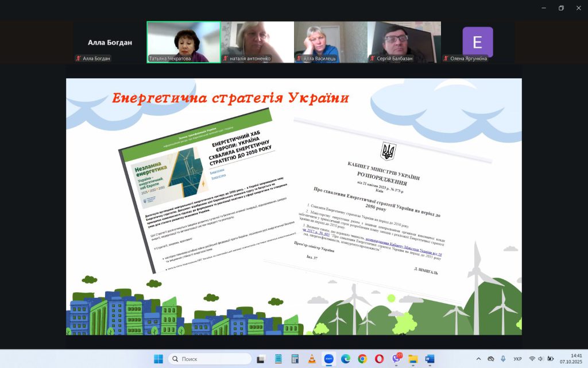The width and height of the screenshot is (588, 368).
Task: Open File Explorer from the taskbar
Action: [x=413, y=359]
